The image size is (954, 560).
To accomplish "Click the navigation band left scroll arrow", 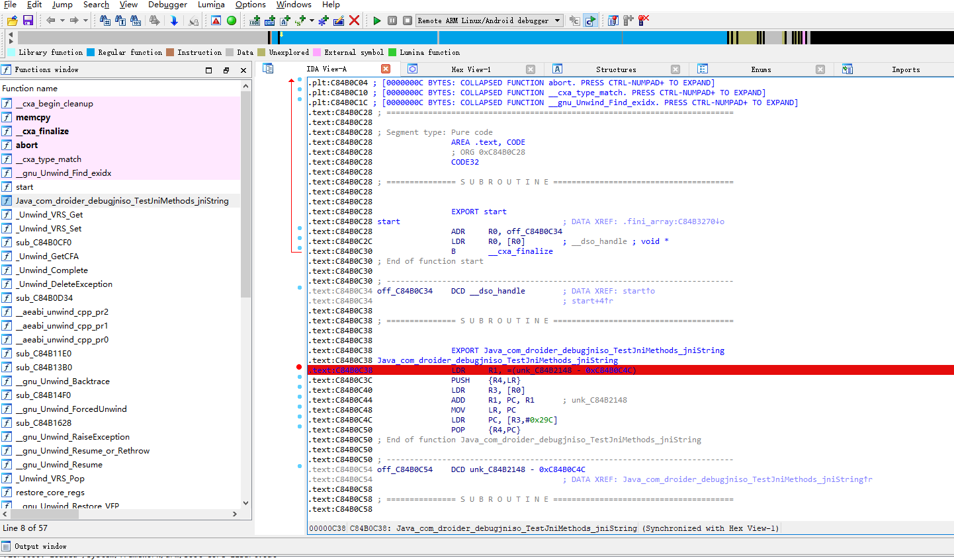I will 11,34.
